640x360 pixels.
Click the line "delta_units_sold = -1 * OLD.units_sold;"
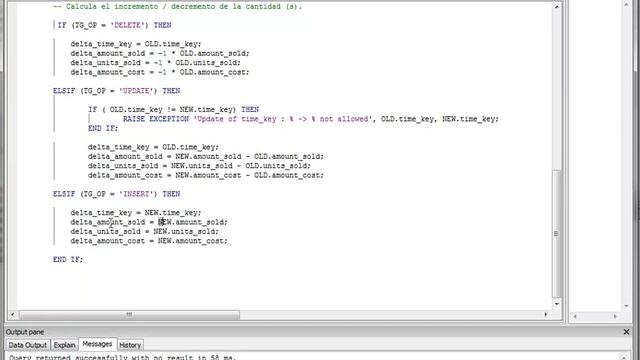[x=156, y=62]
